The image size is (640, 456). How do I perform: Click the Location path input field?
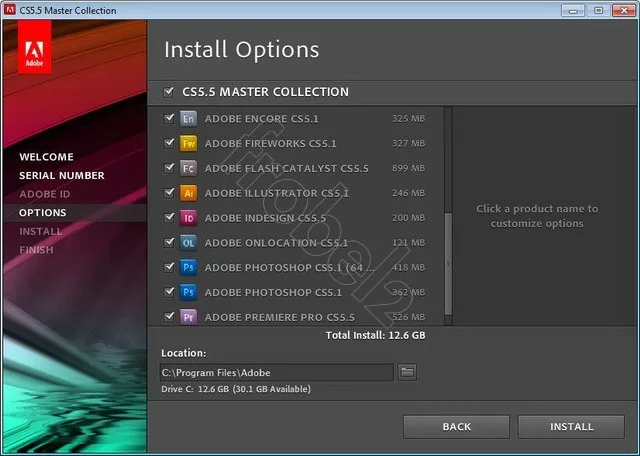point(277,372)
